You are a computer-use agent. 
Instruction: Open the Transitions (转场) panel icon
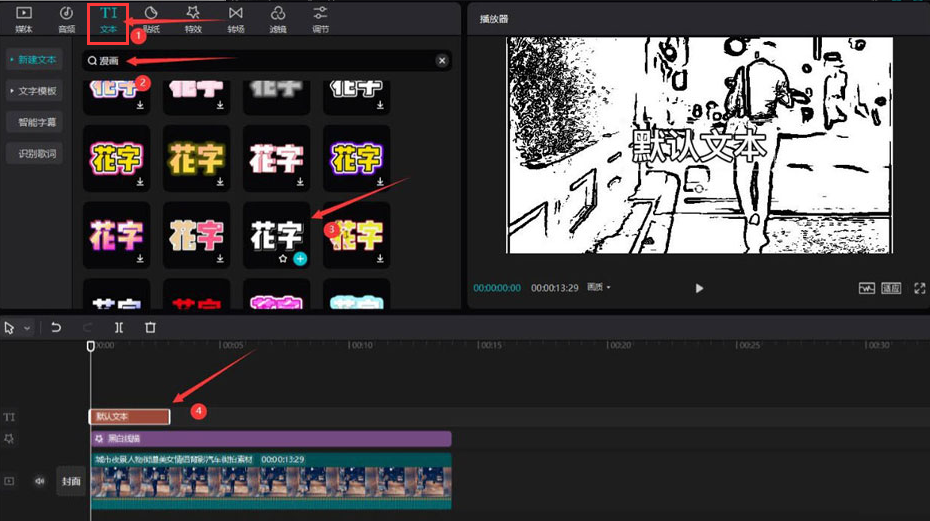(x=236, y=19)
